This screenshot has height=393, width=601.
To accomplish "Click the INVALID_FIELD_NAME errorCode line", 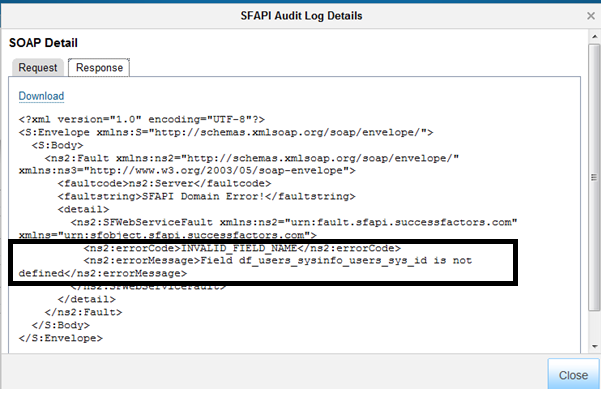I will 242,248.
